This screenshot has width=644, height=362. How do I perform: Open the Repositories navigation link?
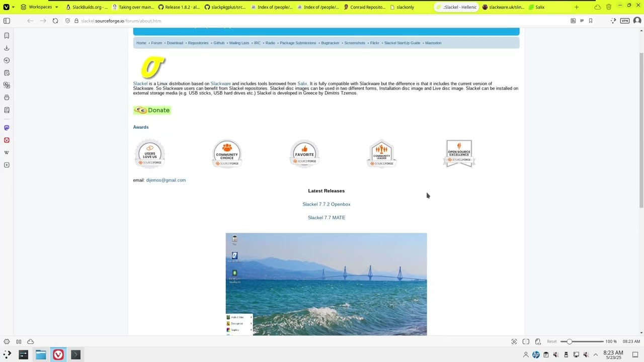[x=198, y=43]
